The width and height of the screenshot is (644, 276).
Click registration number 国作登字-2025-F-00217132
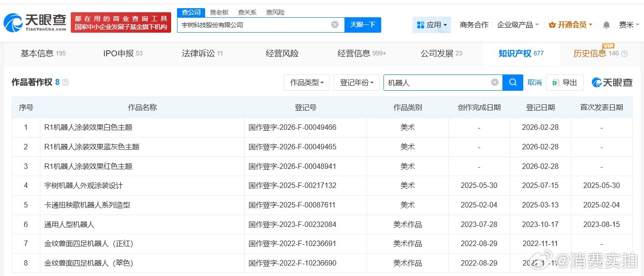pos(292,186)
